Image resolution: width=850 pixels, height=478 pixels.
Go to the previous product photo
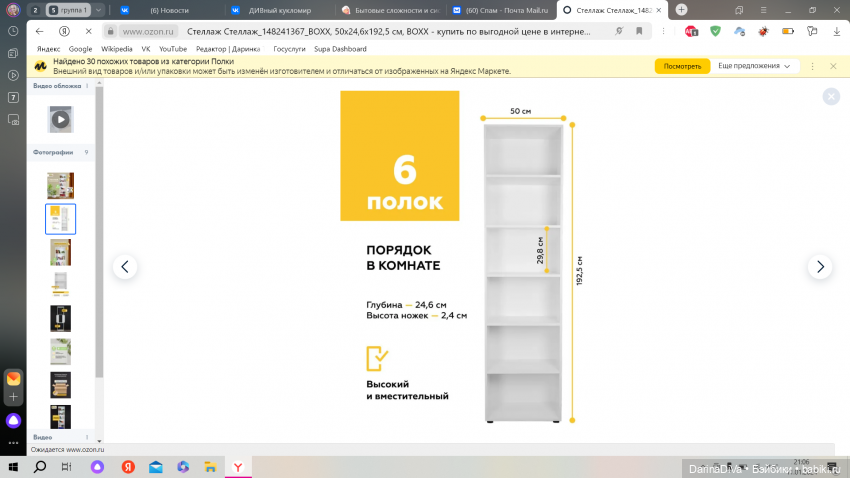pyautogui.click(x=125, y=267)
